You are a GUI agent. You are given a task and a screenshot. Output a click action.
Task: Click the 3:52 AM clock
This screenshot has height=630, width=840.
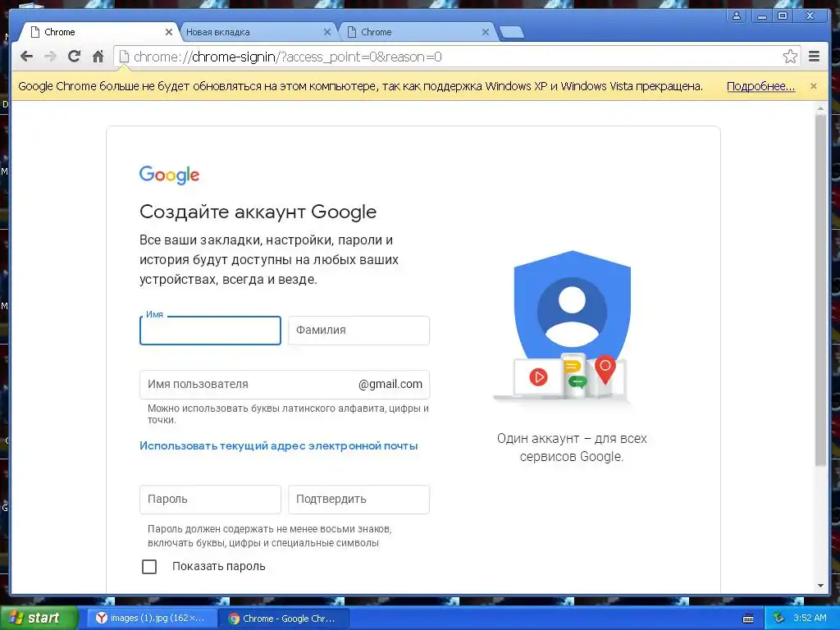click(x=810, y=618)
